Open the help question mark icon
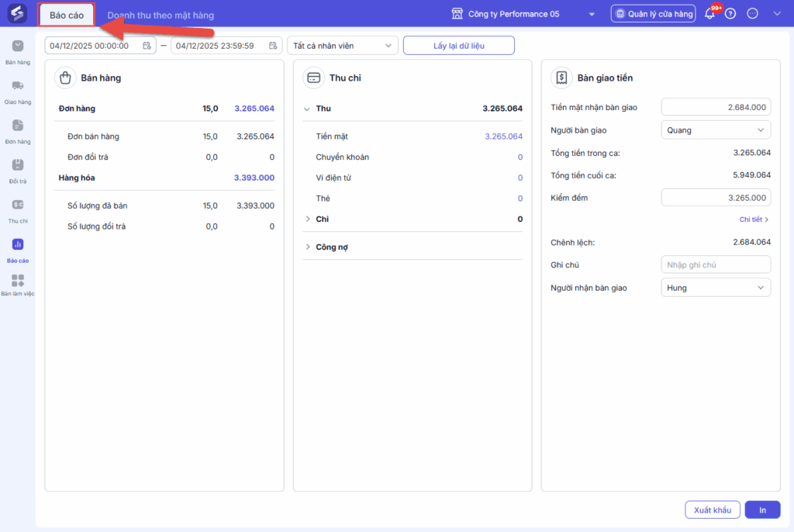794x532 pixels. [x=730, y=14]
